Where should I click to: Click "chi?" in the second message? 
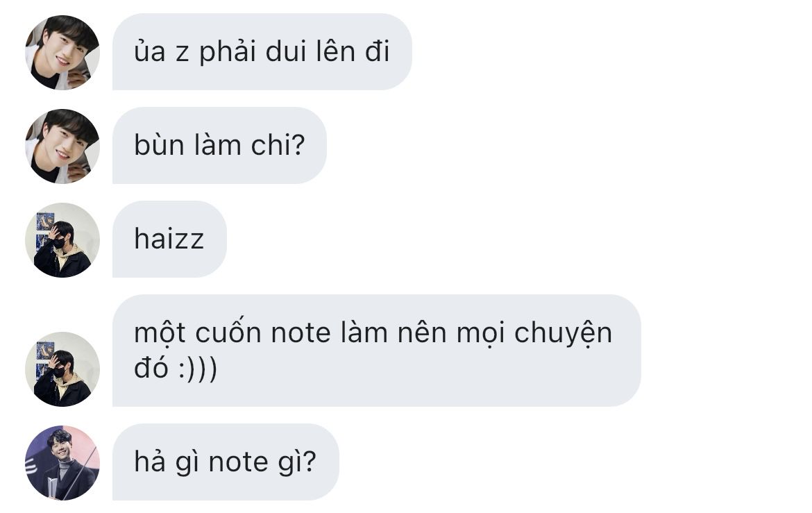tap(278, 146)
